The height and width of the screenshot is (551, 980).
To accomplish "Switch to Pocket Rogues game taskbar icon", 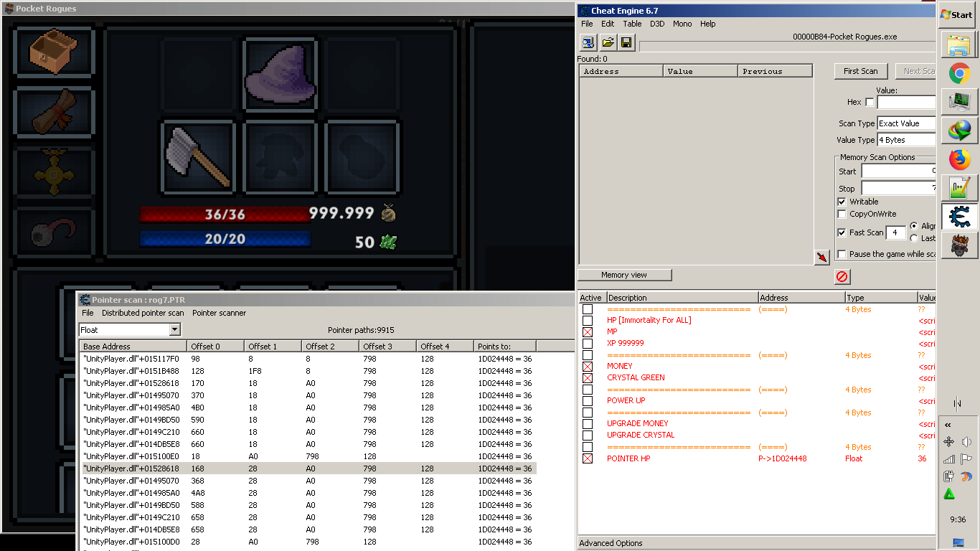I will [959, 245].
